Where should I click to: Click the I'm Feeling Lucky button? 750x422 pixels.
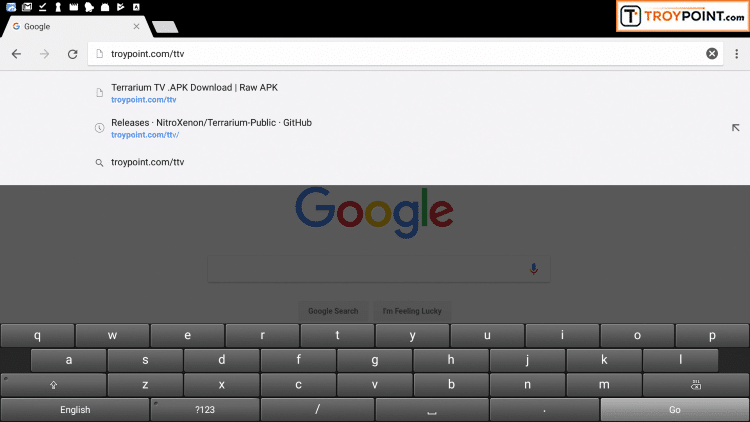coord(412,311)
